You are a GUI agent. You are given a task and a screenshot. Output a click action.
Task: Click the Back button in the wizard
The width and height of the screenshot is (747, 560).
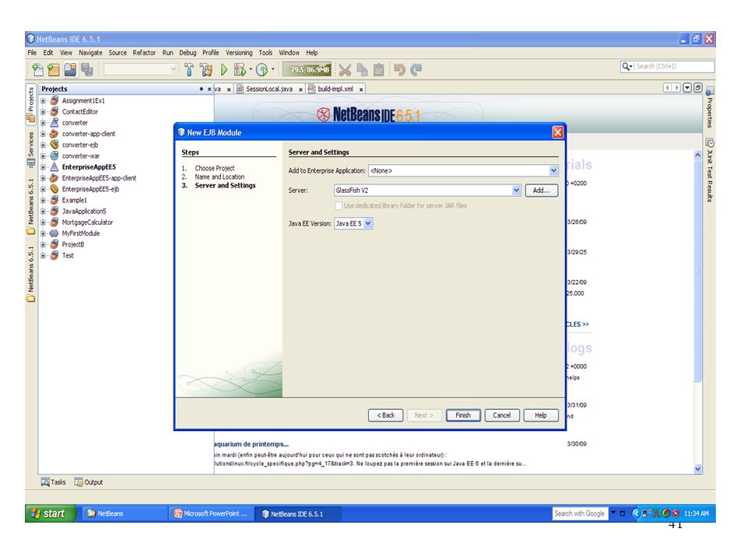[385, 415]
